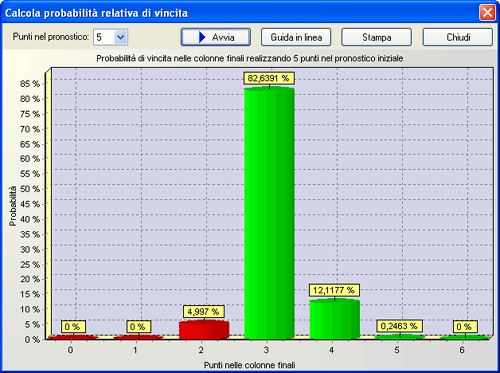The height and width of the screenshot is (373, 500).
Task: Click the 25 % axis tick label
Action: pyautogui.click(x=30, y=265)
